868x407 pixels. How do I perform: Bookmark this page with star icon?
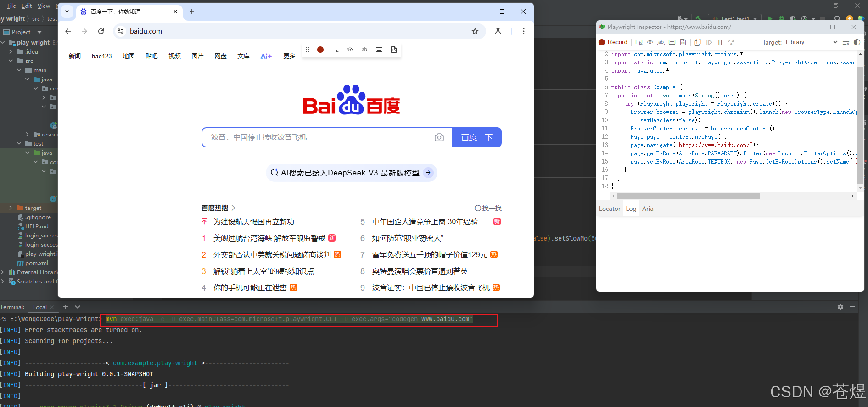click(x=475, y=31)
